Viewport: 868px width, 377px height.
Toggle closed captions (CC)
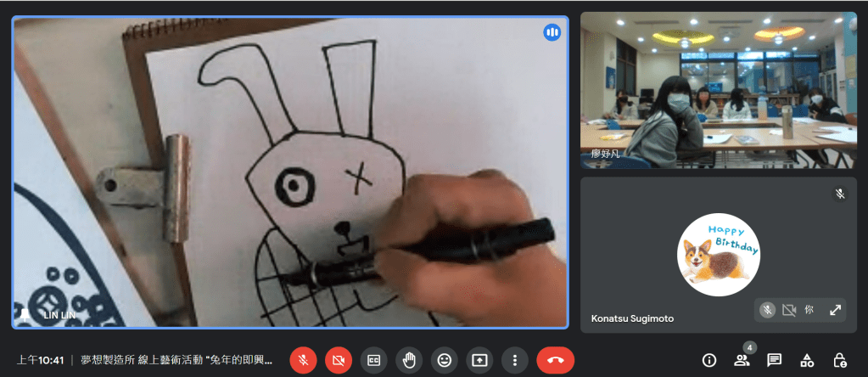tap(373, 360)
